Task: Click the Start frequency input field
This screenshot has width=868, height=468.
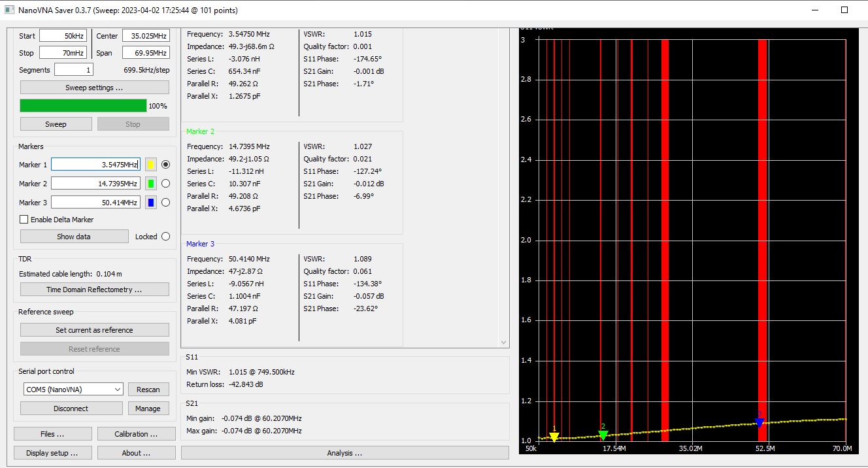Action: 63,36
